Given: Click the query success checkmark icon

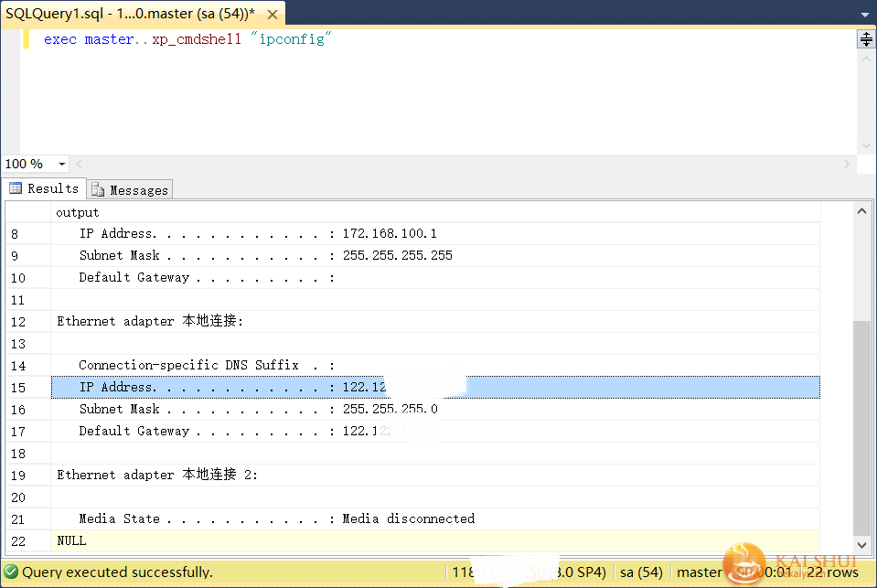Looking at the screenshot, I should 11,572.
